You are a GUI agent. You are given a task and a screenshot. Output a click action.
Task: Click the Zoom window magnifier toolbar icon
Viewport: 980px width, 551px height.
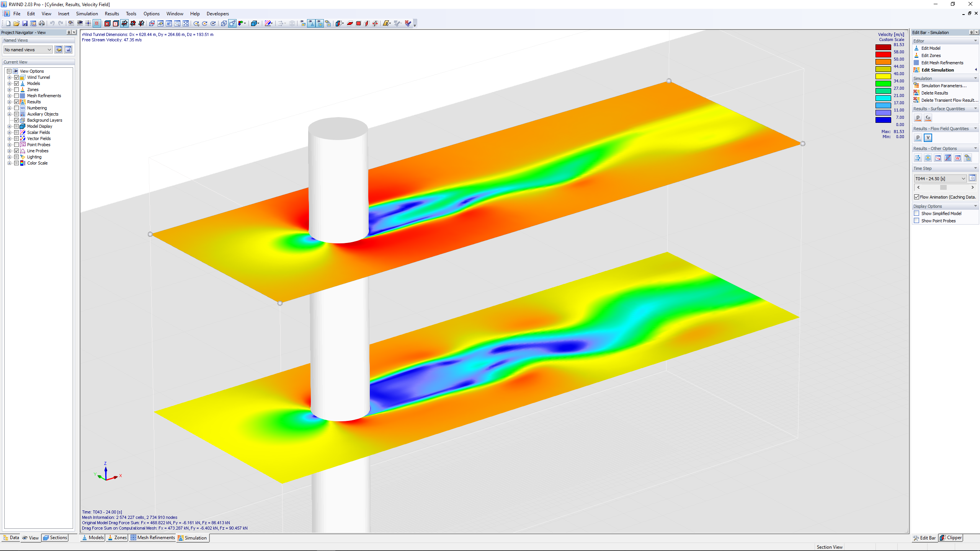pyautogui.click(x=177, y=24)
